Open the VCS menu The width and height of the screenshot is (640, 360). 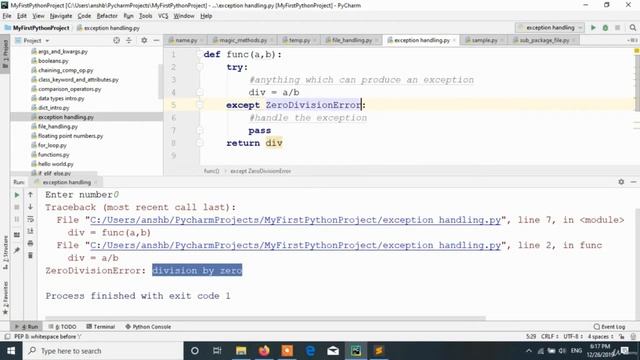coord(163,16)
